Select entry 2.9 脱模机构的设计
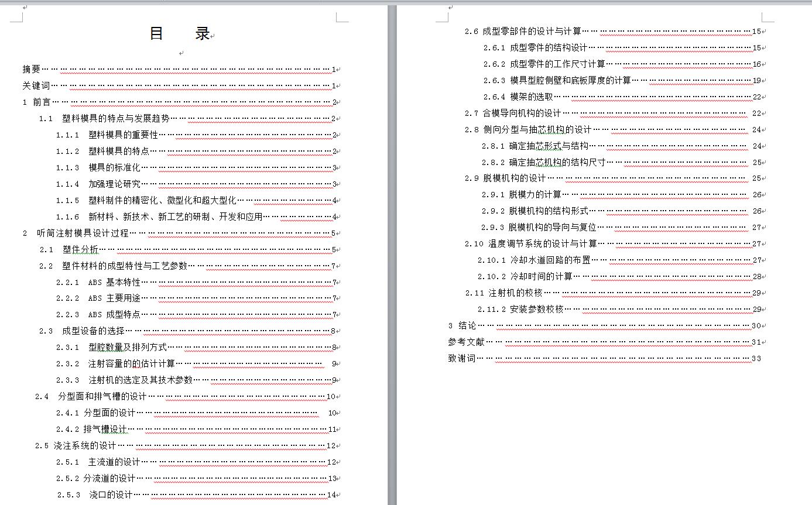The width and height of the screenshot is (812, 505). 613,178
